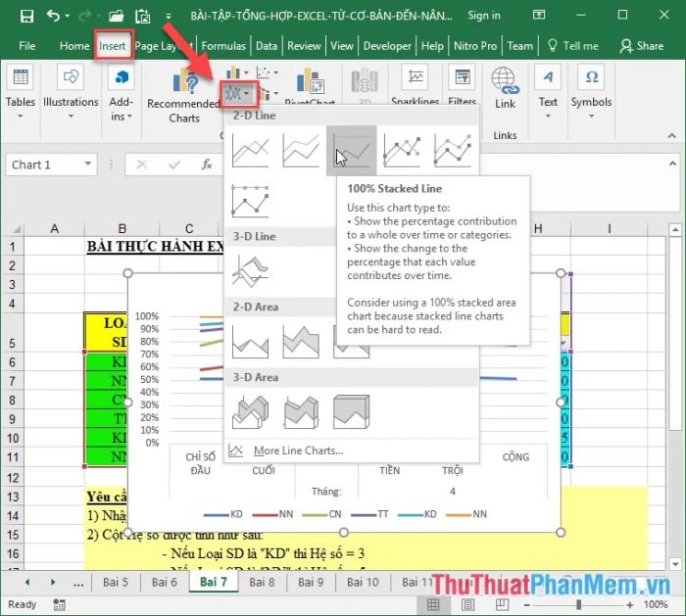Choose the 2-D Stacked Area chart icon

pos(301,342)
